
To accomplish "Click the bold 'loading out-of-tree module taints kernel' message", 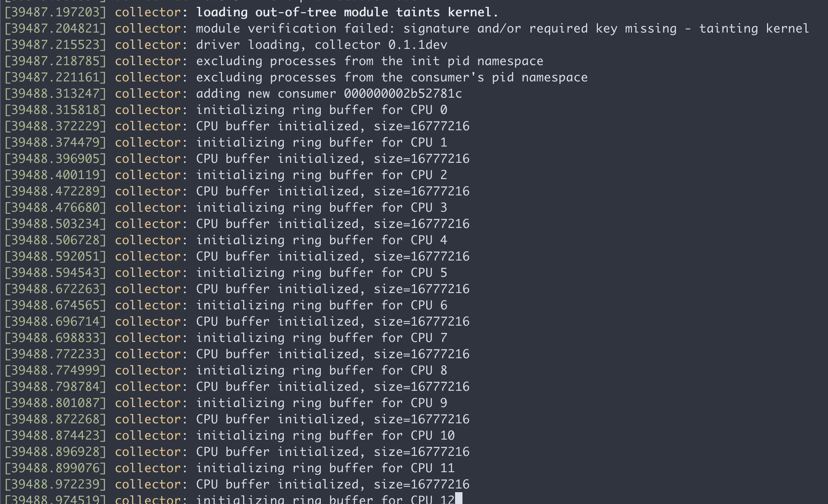I will click(x=347, y=12).
